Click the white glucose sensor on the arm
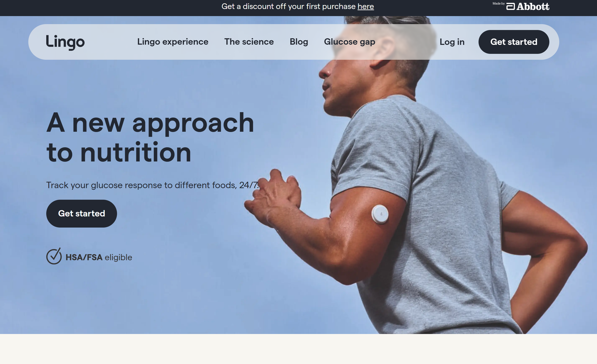Image resolution: width=597 pixels, height=364 pixels. click(380, 214)
